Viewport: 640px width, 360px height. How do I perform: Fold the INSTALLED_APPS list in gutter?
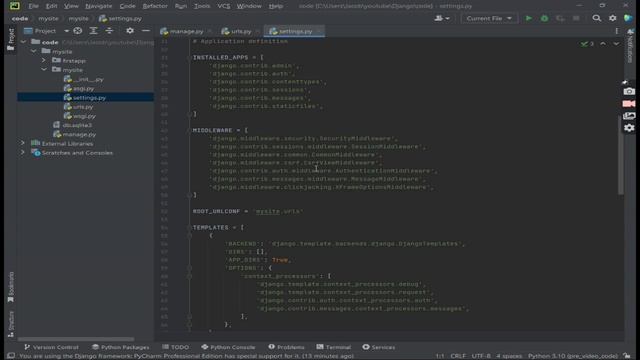tap(190, 58)
